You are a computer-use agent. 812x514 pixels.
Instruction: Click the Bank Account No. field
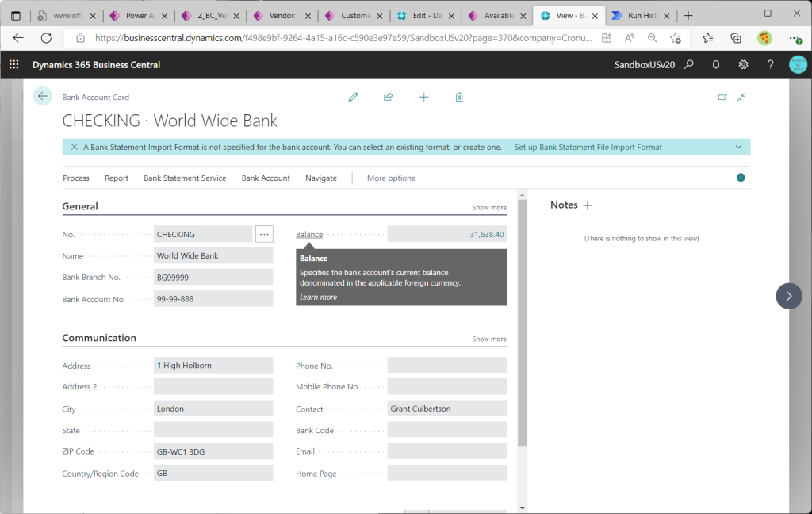tap(213, 299)
